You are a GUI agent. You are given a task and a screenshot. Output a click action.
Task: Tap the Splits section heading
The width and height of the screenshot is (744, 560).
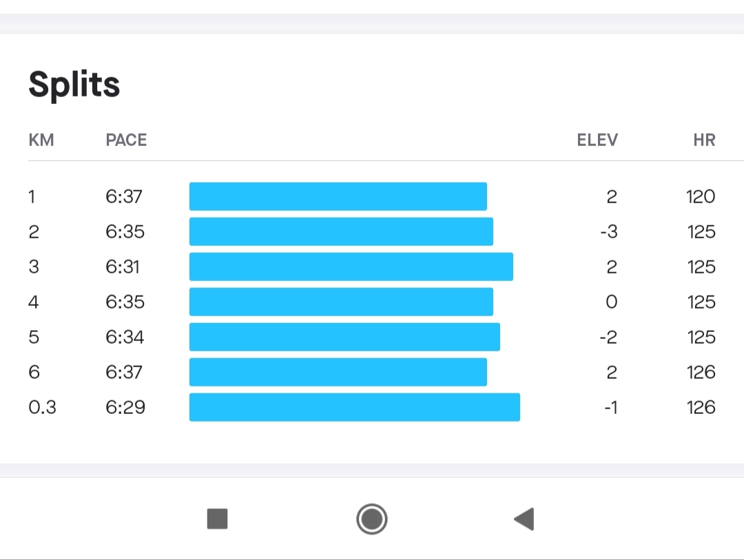coord(74,85)
